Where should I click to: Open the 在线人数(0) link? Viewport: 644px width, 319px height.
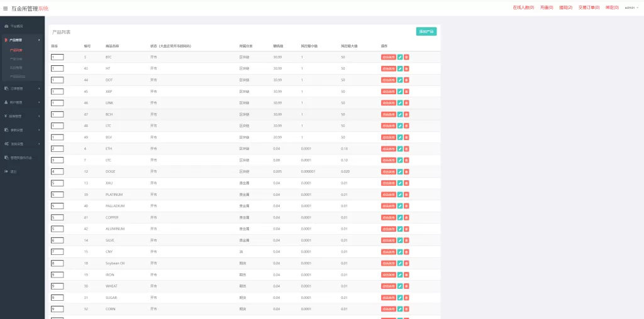[523, 8]
